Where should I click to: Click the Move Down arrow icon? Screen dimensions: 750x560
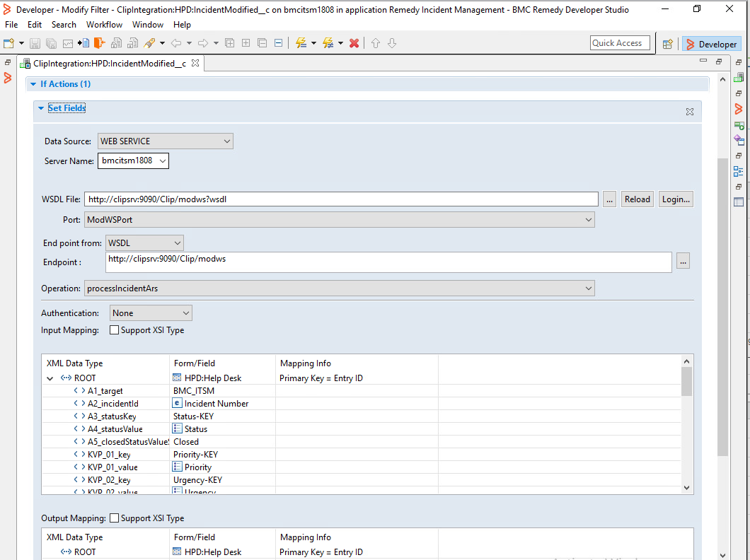[x=392, y=43]
